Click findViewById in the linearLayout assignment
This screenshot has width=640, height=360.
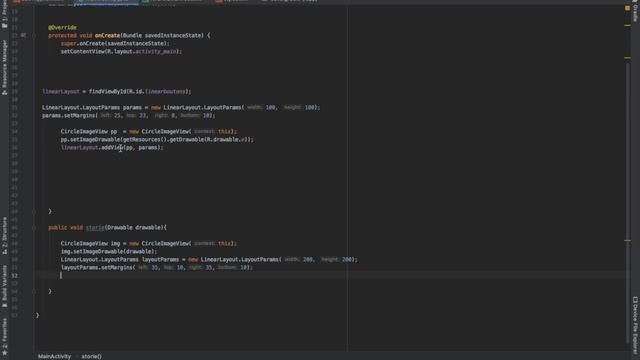[x=107, y=91]
